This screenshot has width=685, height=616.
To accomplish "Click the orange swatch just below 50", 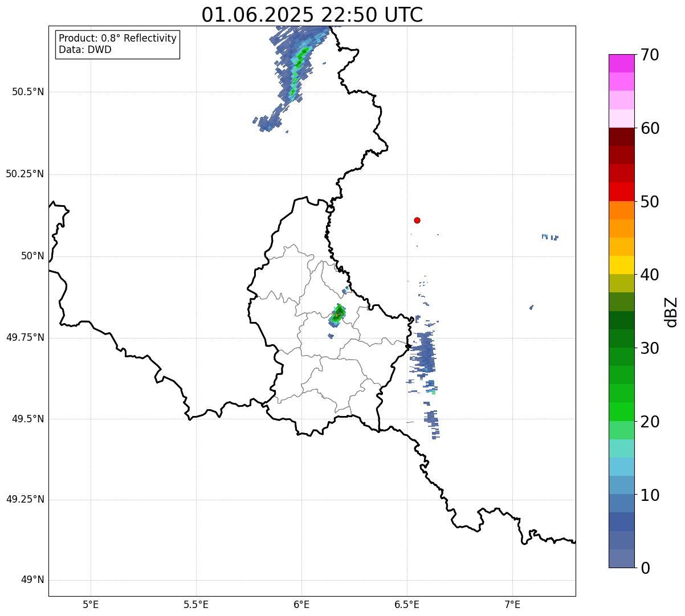I will pyautogui.click(x=622, y=210).
